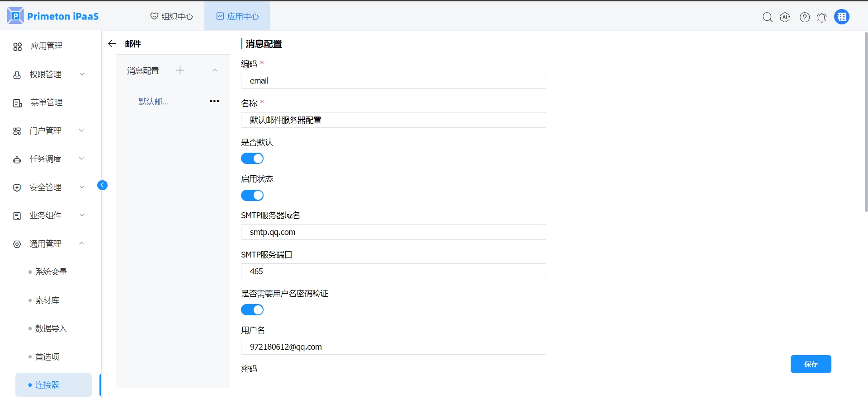Click the SMTP服务器域名 input field
Viewport: 868px width, 398px height.
[x=393, y=232]
